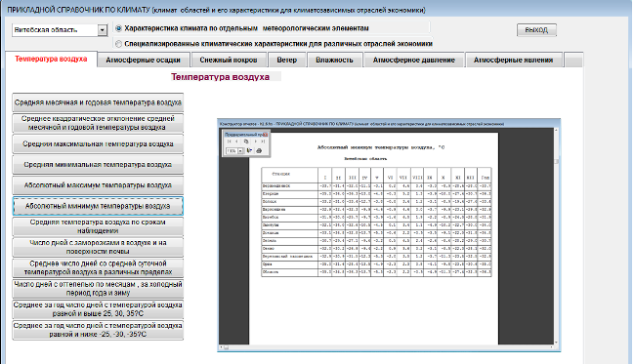The width and height of the screenshot is (634, 364).
Task: Click right arrow of preview horizontal scrollbar
Action: click(x=552, y=347)
